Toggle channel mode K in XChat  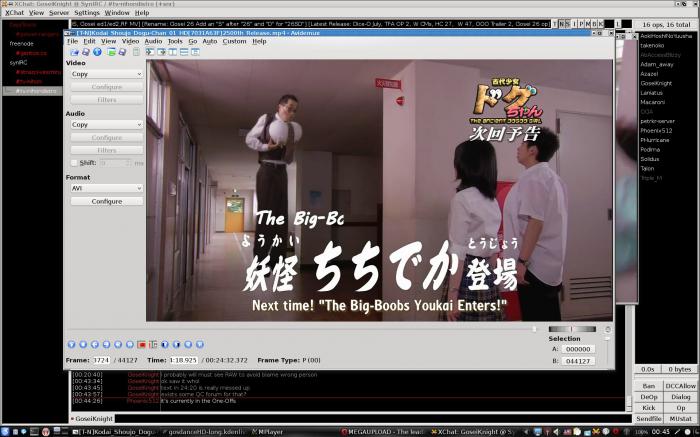click(600, 24)
